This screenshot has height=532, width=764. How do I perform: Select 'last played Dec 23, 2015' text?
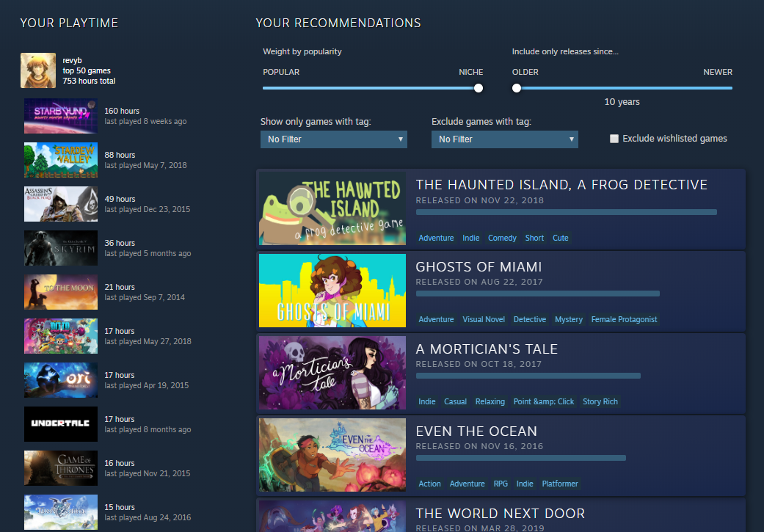[147, 209]
